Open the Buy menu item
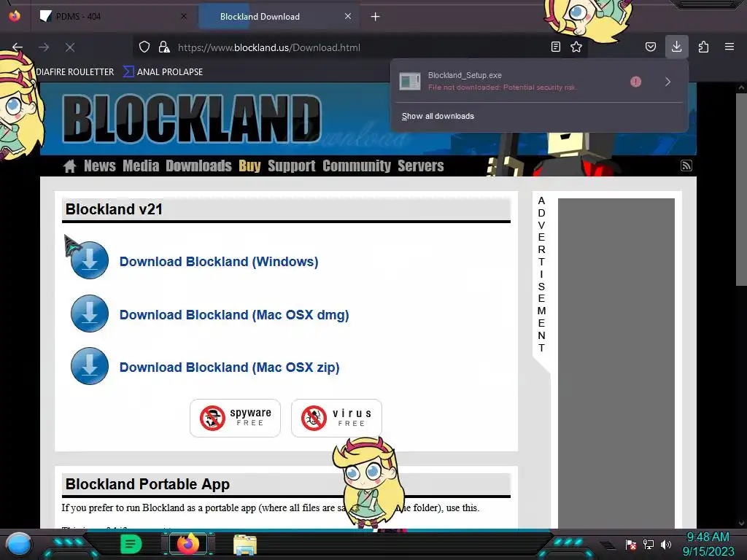747x560 pixels. coord(249,166)
